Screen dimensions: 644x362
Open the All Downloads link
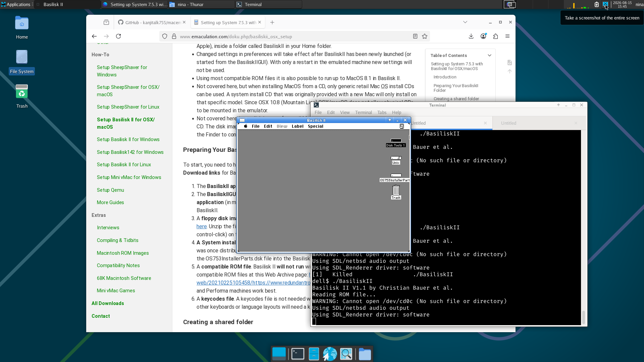point(108,303)
